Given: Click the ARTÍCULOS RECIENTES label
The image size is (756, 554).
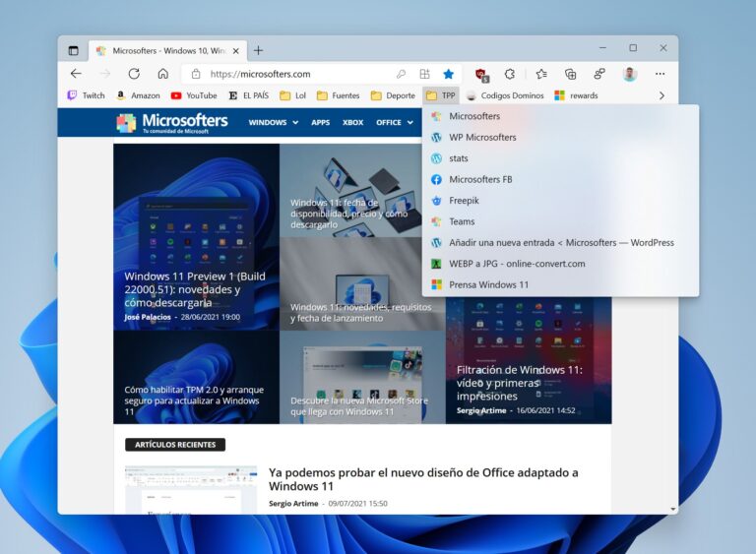Looking at the screenshot, I should (175, 445).
